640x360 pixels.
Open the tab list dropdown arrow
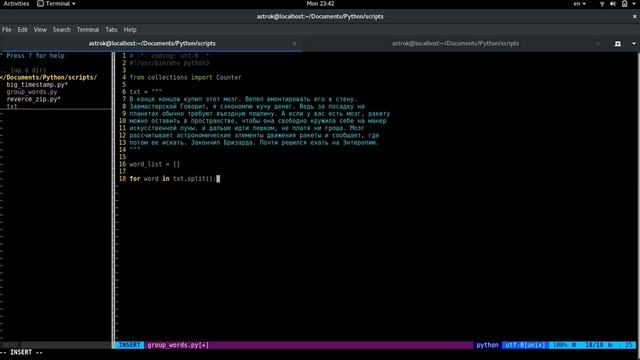coord(633,44)
